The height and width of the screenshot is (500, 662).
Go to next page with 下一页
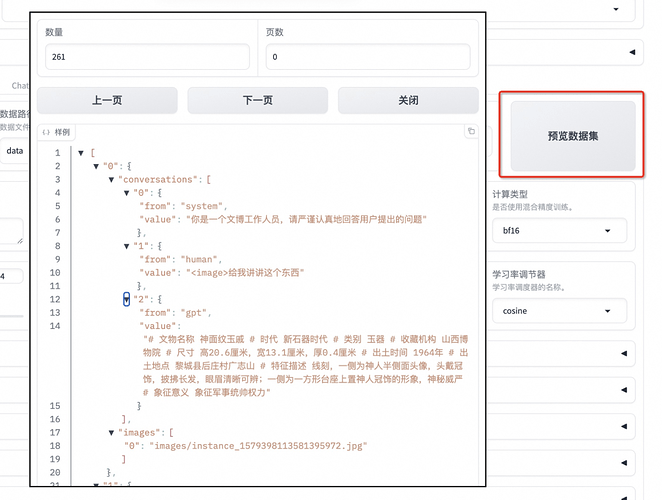point(257,101)
